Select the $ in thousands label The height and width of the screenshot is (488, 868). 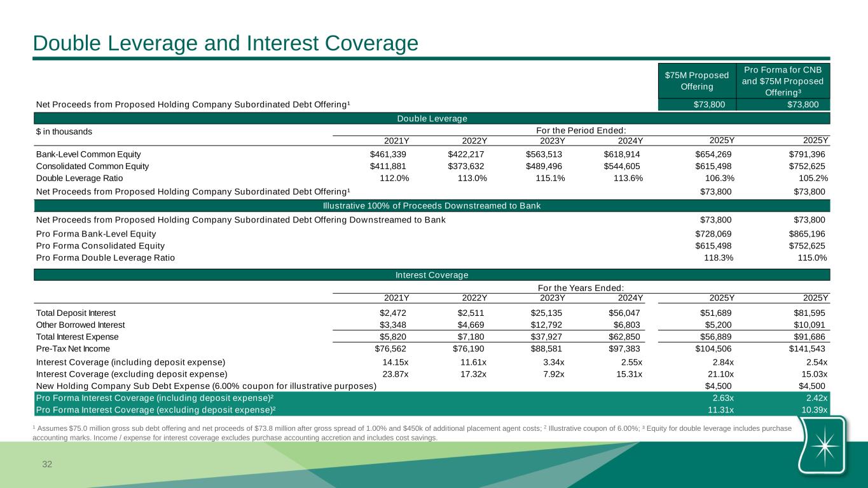pyautogui.click(x=64, y=132)
